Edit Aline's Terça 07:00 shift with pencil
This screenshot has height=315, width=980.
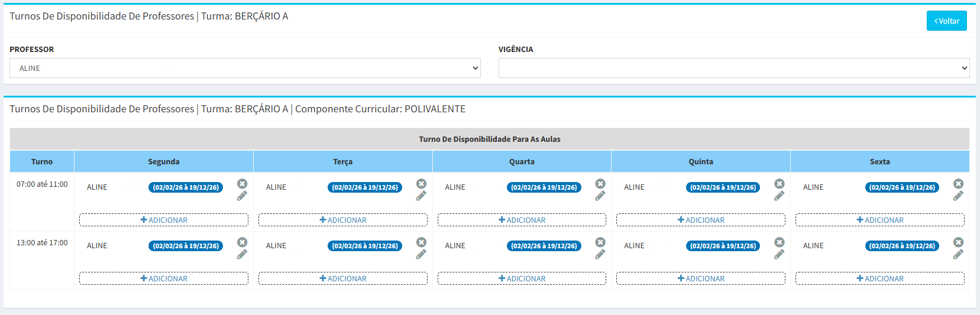[x=421, y=196]
